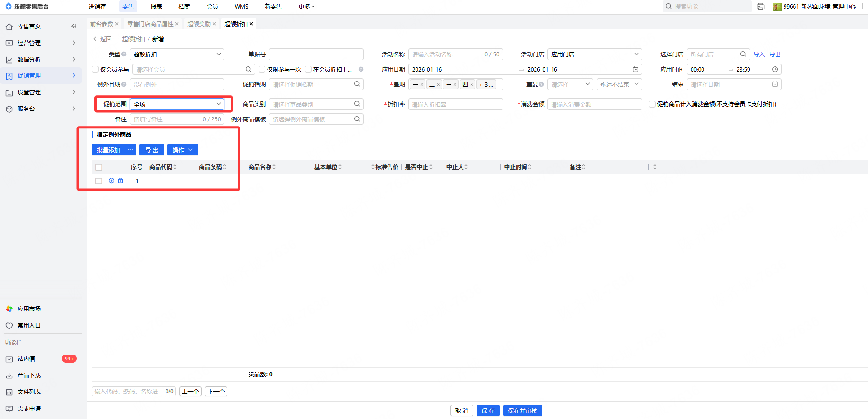Click the 应用市场 icon in sidebar
Image resolution: width=868 pixels, height=419 pixels.
pos(9,309)
